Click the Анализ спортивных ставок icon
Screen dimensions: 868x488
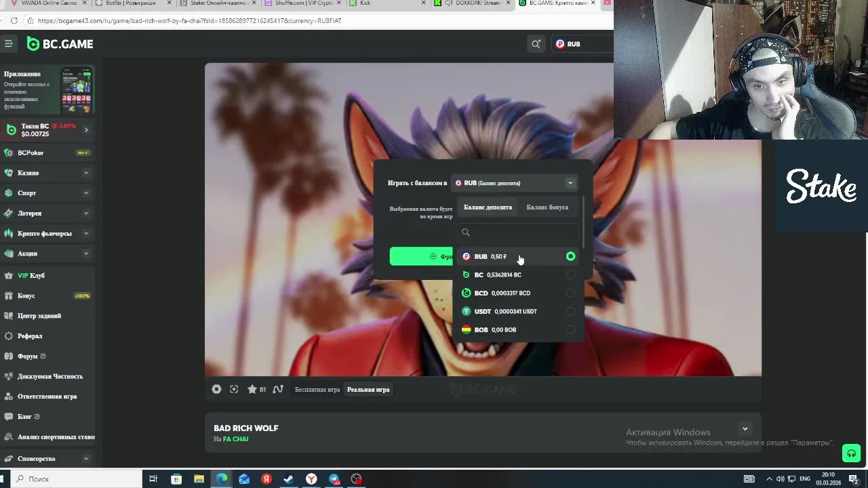(9, 436)
